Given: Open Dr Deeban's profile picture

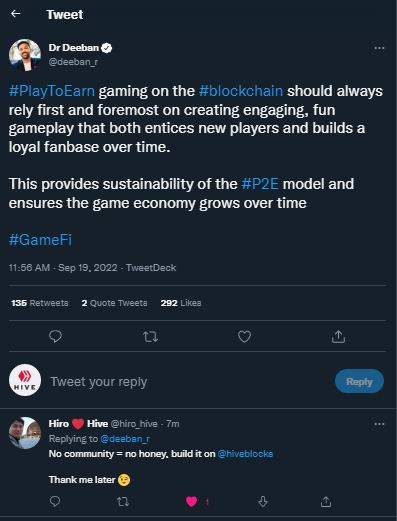Looking at the screenshot, I should coord(25,55).
